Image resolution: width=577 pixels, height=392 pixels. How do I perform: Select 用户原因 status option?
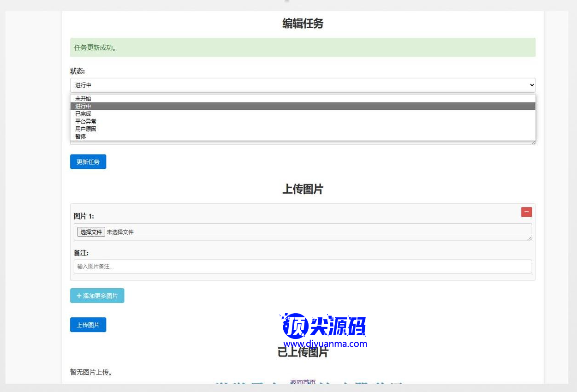click(86, 129)
